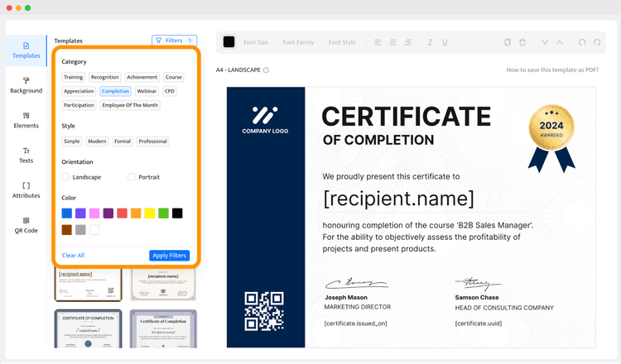Open the Background sidebar panel

(x=26, y=85)
